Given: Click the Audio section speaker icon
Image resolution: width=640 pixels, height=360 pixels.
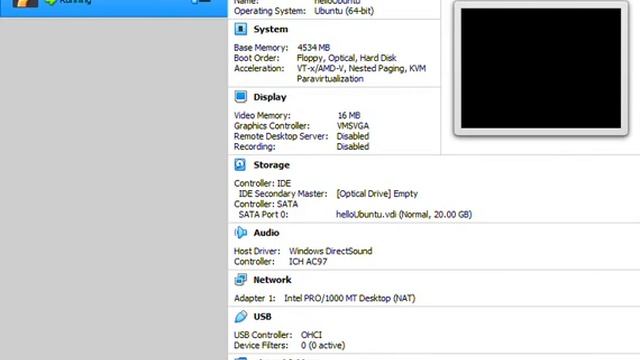Looking at the screenshot, I should point(240,232).
